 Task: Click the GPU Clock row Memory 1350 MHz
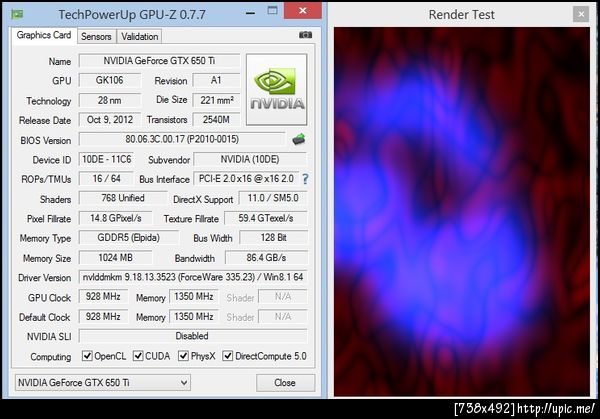click(194, 297)
